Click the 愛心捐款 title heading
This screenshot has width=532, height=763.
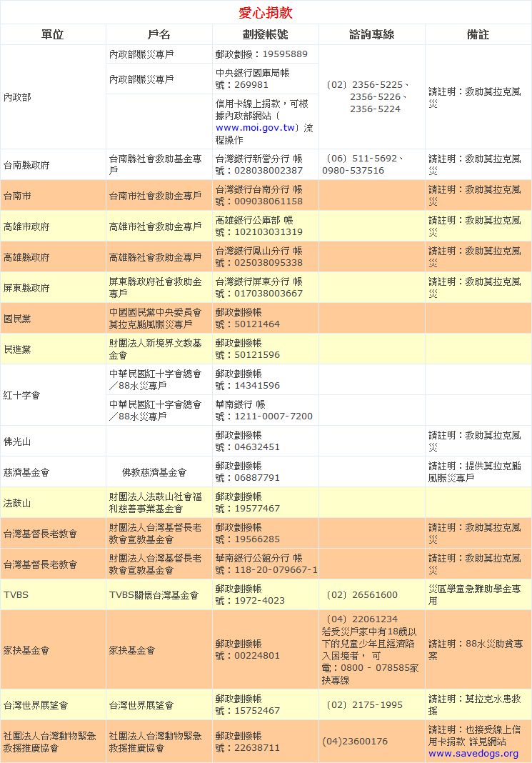pyautogui.click(x=266, y=13)
